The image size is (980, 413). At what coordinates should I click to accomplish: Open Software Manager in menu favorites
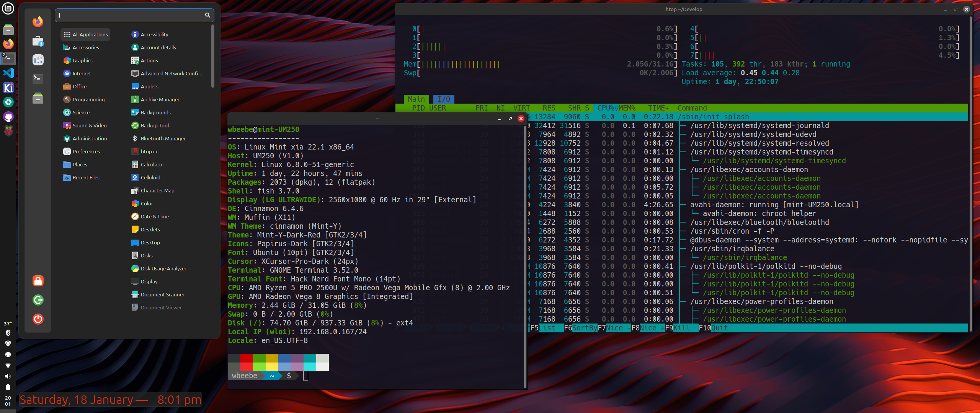38,41
